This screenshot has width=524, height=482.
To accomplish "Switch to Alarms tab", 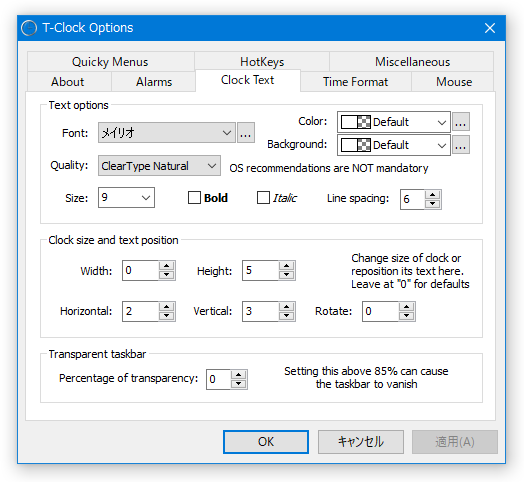I will point(154,82).
